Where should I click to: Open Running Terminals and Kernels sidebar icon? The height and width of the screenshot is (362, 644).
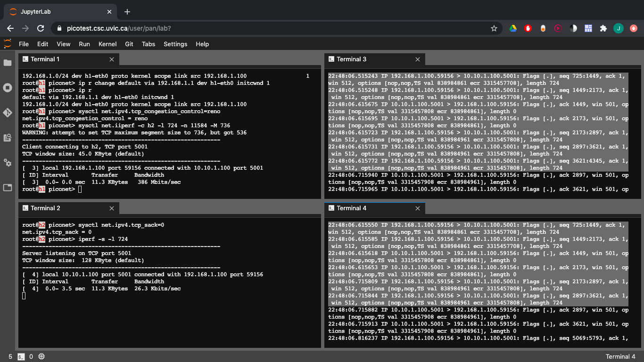(x=8, y=88)
